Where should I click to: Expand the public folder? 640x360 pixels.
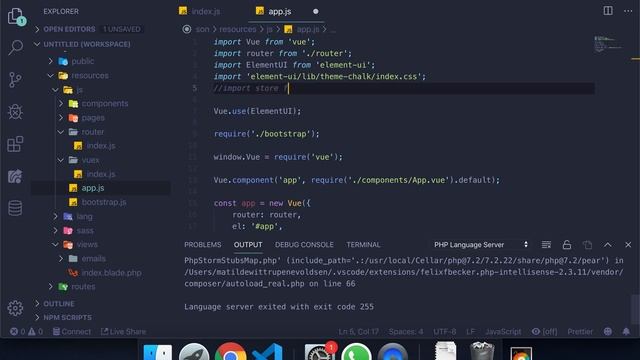point(82,61)
